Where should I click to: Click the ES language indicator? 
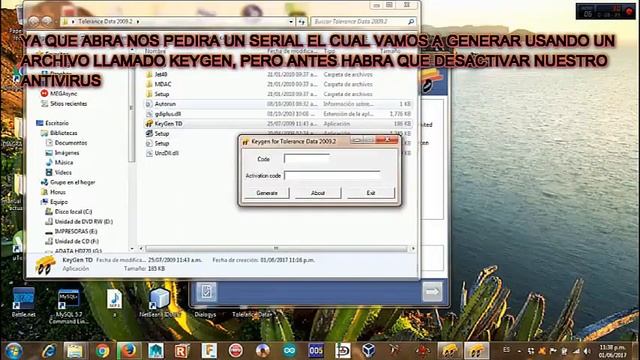(507, 350)
